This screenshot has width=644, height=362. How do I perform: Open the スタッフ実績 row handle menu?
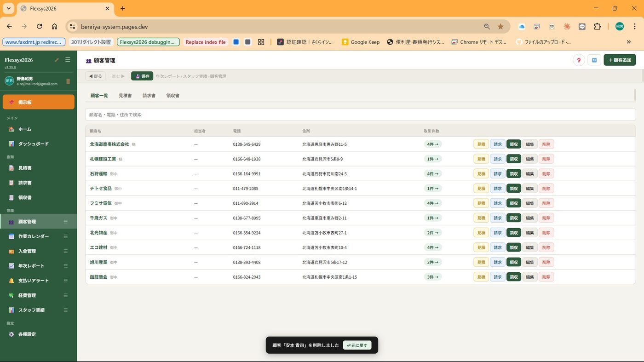click(x=66, y=310)
